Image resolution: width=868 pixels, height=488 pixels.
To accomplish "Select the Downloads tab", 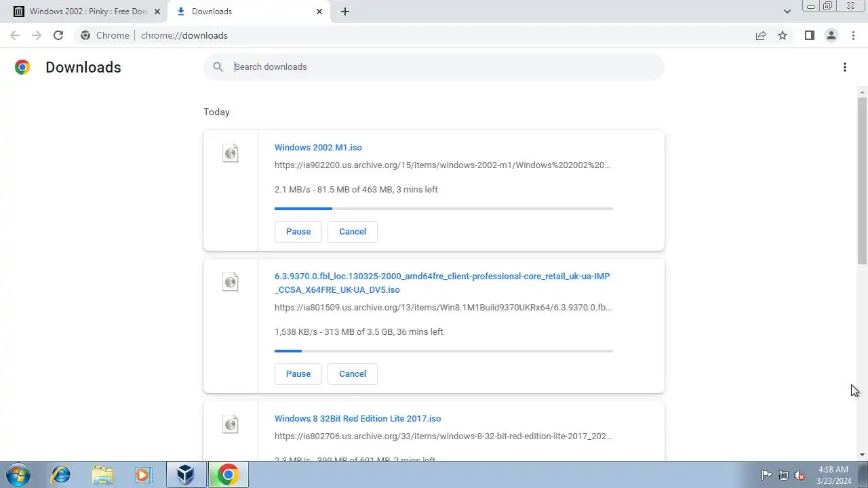I will [249, 12].
